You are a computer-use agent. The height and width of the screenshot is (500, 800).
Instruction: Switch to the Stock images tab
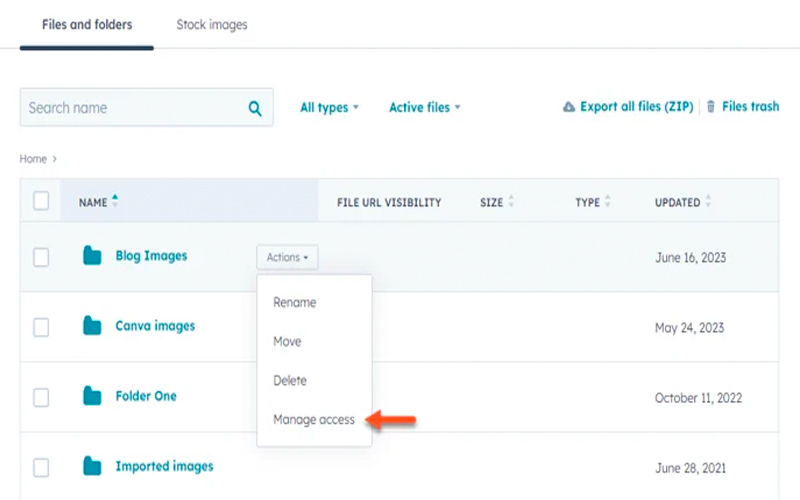click(x=212, y=24)
